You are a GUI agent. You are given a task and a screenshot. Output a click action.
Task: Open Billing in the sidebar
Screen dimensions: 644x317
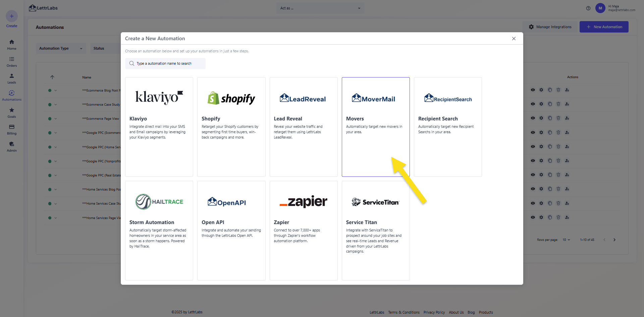(12, 129)
